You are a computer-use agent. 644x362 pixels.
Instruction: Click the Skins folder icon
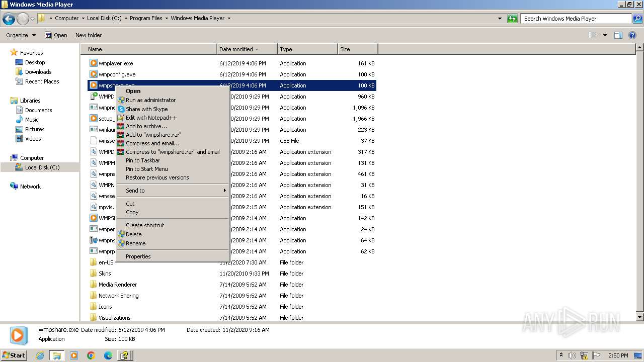point(93,274)
